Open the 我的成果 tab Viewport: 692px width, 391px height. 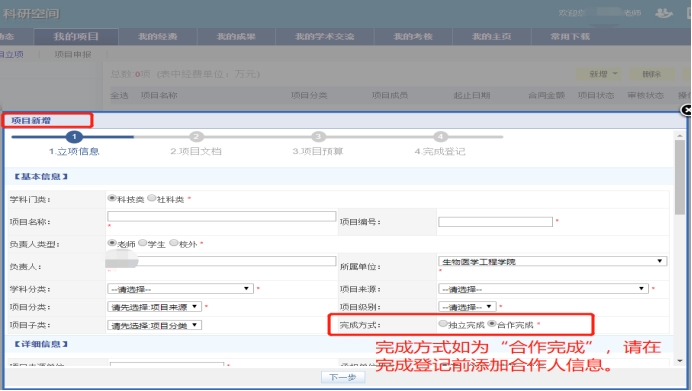tap(236, 37)
